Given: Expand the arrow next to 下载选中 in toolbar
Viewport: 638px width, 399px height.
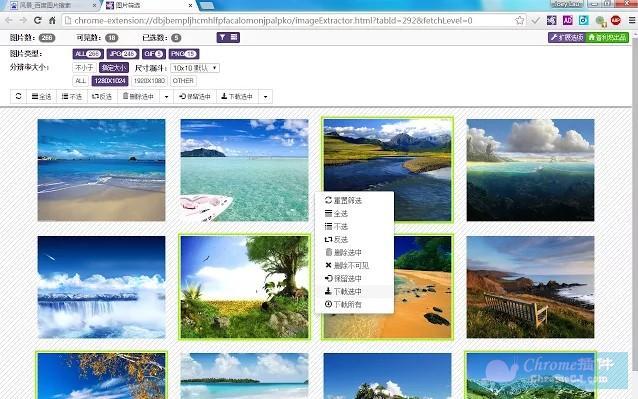Looking at the screenshot, I should pyautogui.click(x=265, y=97).
